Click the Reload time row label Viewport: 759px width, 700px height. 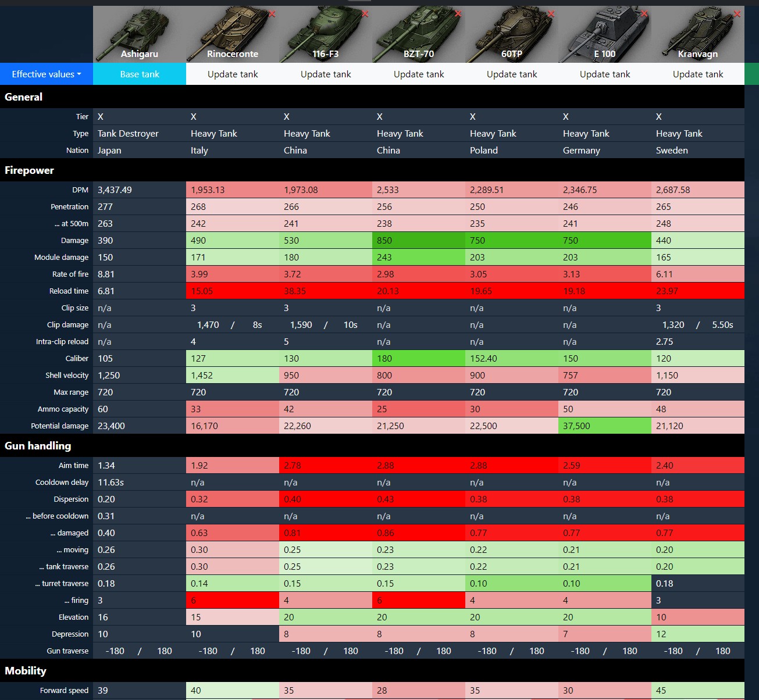(x=69, y=291)
